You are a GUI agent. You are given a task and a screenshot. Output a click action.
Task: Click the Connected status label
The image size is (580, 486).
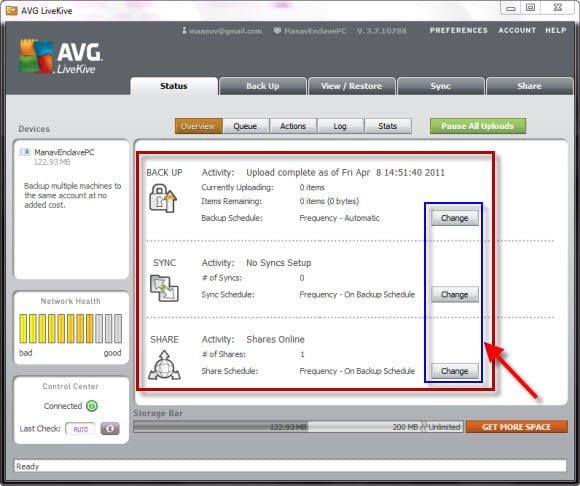click(x=63, y=406)
